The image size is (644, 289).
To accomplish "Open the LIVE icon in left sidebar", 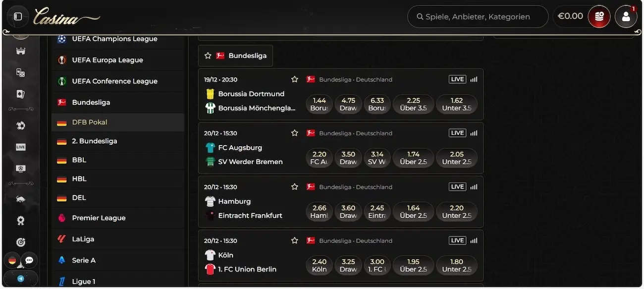I will (21, 147).
